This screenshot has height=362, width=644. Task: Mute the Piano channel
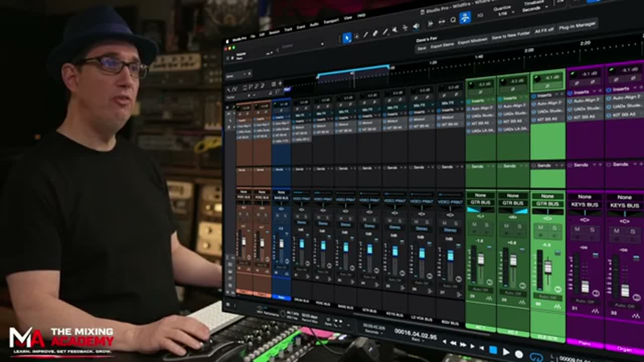coord(577,229)
